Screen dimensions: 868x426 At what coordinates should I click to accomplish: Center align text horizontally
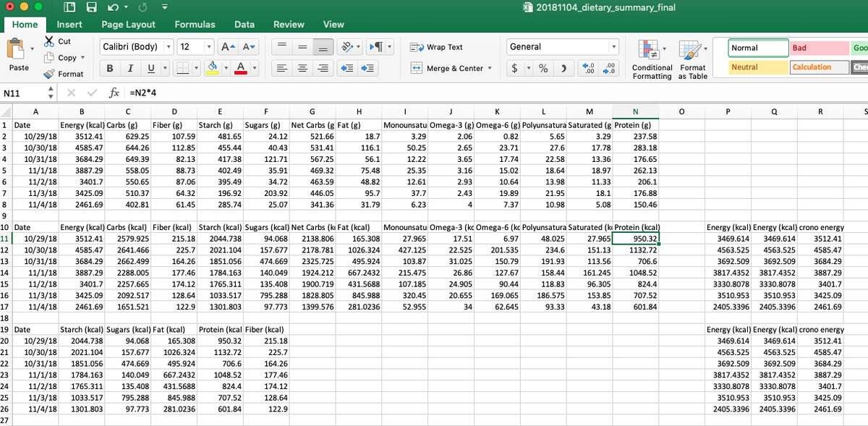point(304,68)
